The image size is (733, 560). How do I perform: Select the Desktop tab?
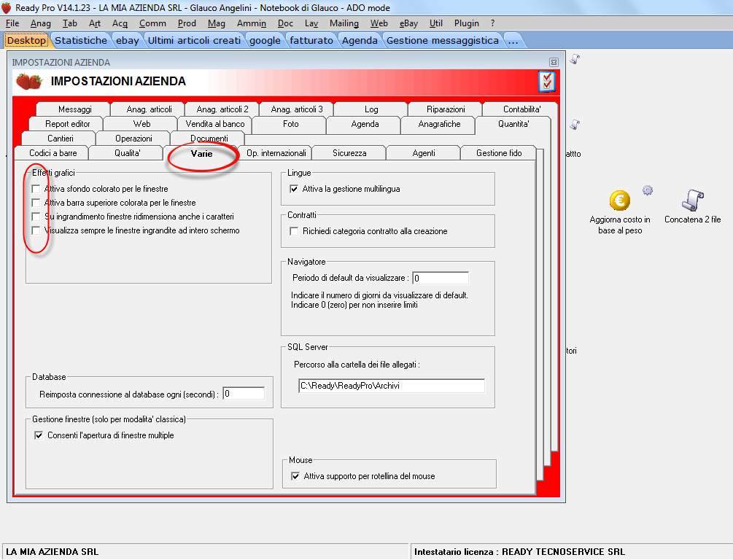pyautogui.click(x=27, y=41)
